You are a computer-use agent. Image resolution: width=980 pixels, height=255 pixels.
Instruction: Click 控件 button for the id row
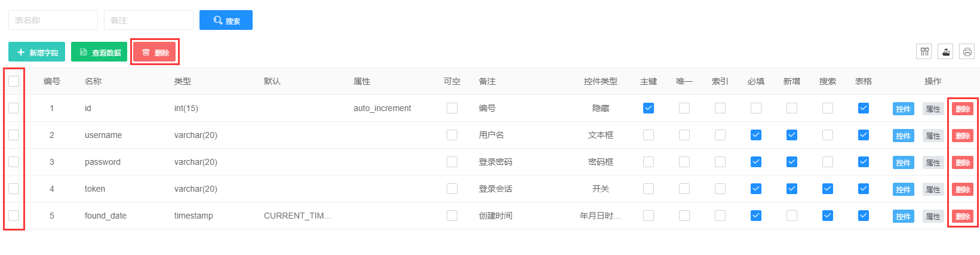903,109
